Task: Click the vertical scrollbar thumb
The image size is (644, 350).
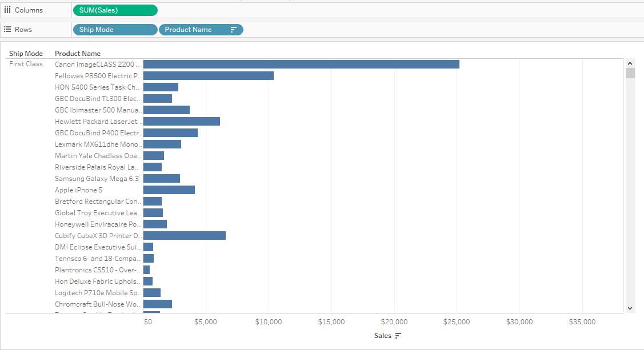Action: pos(630,73)
